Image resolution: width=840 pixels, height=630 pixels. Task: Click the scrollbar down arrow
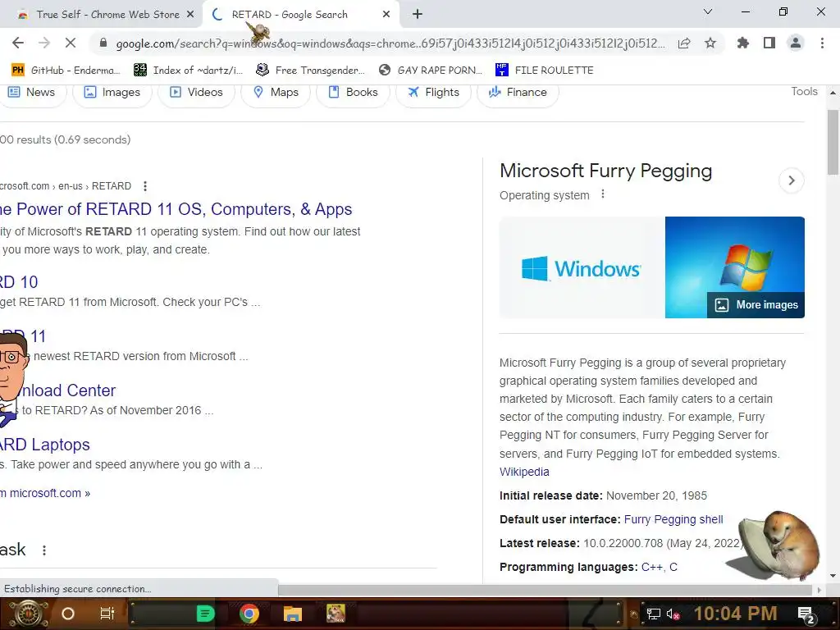click(x=833, y=576)
